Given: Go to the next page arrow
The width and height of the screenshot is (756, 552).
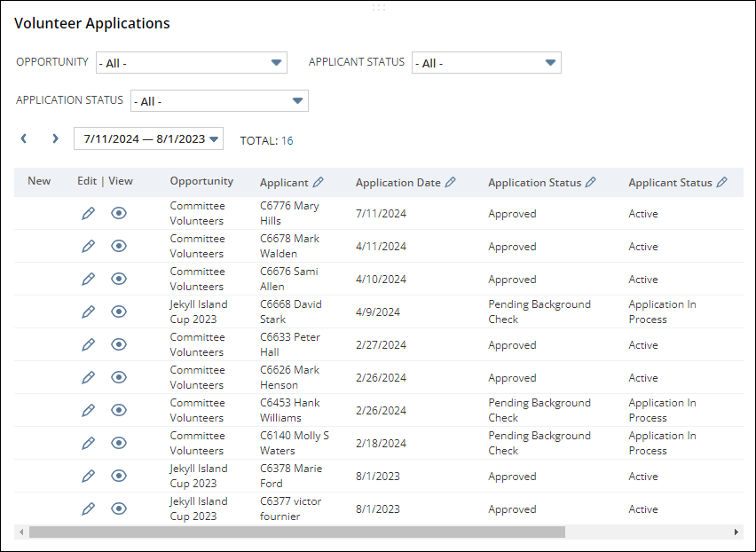Looking at the screenshot, I should point(55,138).
